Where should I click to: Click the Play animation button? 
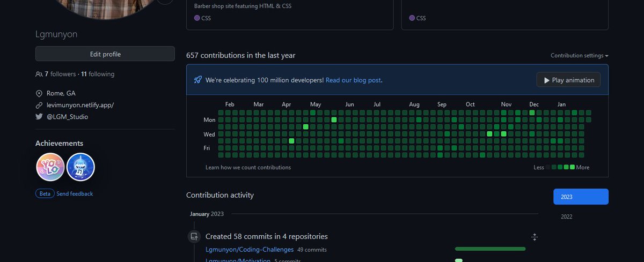(x=569, y=80)
